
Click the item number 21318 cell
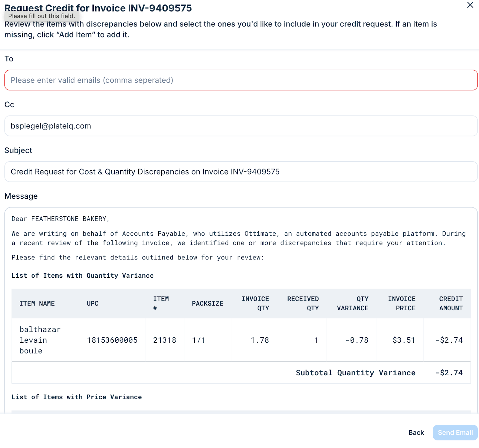pyautogui.click(x=165, y=340)
